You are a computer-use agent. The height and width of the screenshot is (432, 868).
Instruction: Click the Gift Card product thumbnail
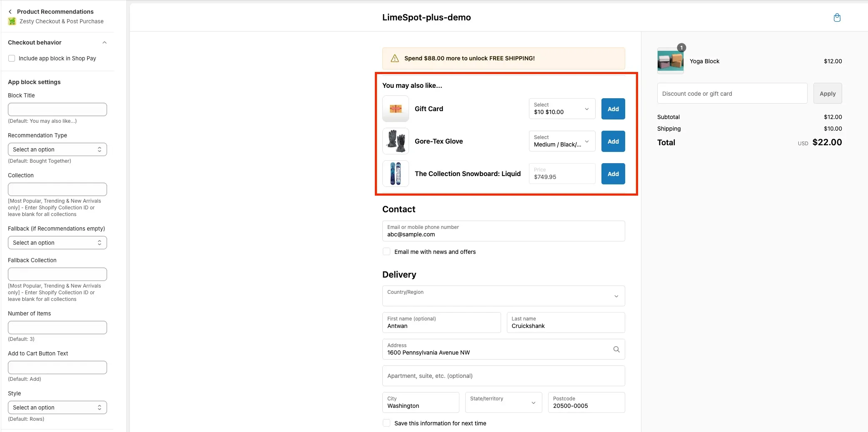pos(395,109)
